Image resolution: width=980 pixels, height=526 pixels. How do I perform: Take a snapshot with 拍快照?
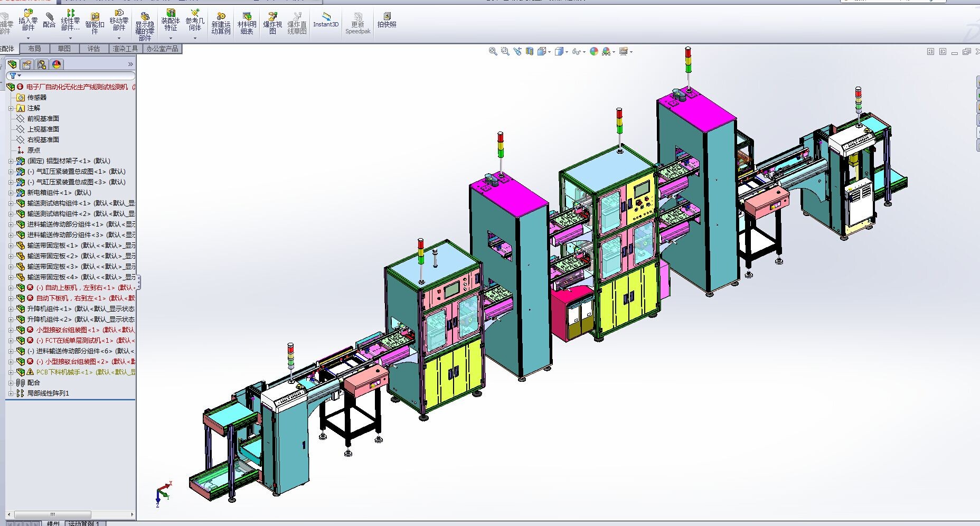tap(387, 20)
